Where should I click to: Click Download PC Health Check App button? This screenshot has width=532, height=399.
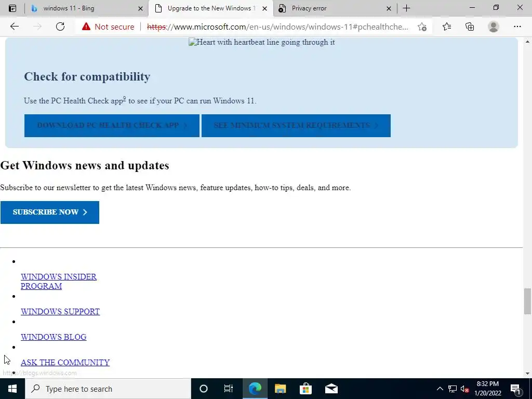click(x=112, y=126)
